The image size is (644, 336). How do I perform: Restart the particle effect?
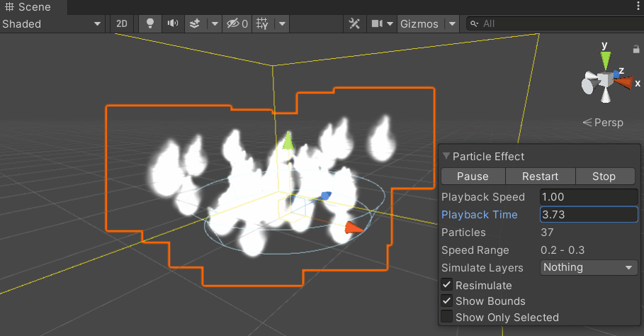[x=540, y=177]
